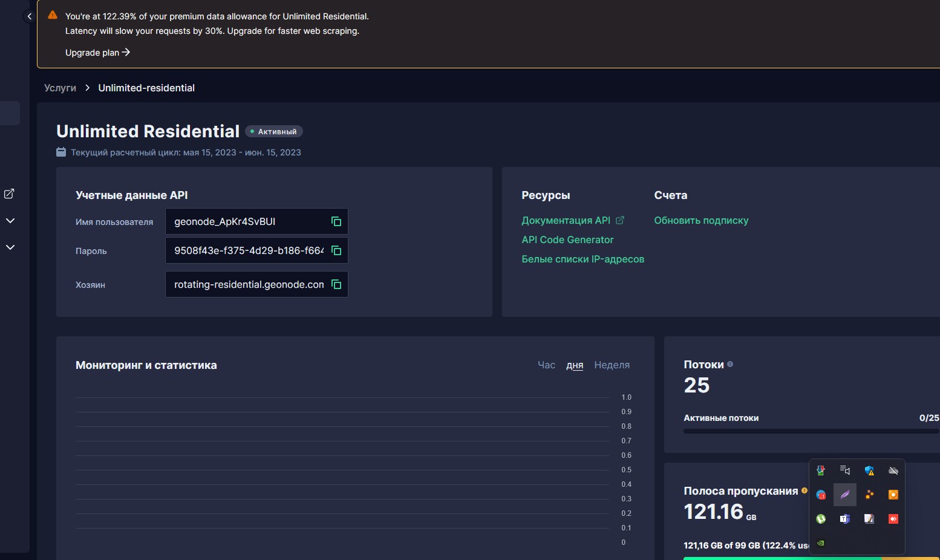Click the purple feather tray icon
Viewport: 940px width, 560px height.
[845, 495]
